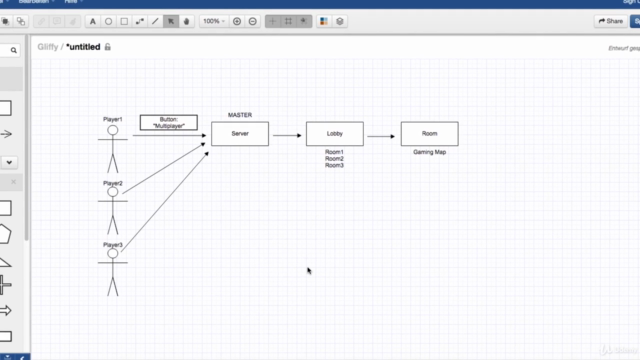Open the color theme swatches
The height and width of the screenshot is (360, 640).
tap(324, 21)
